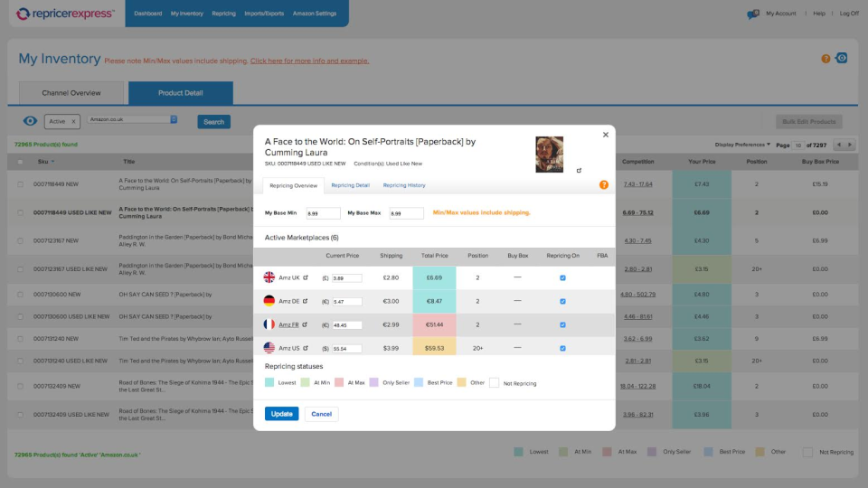Uncheck Repricing On for Amz FR
Image resolution: width=868 pixels, height=488 pixels.
(562, 324)
